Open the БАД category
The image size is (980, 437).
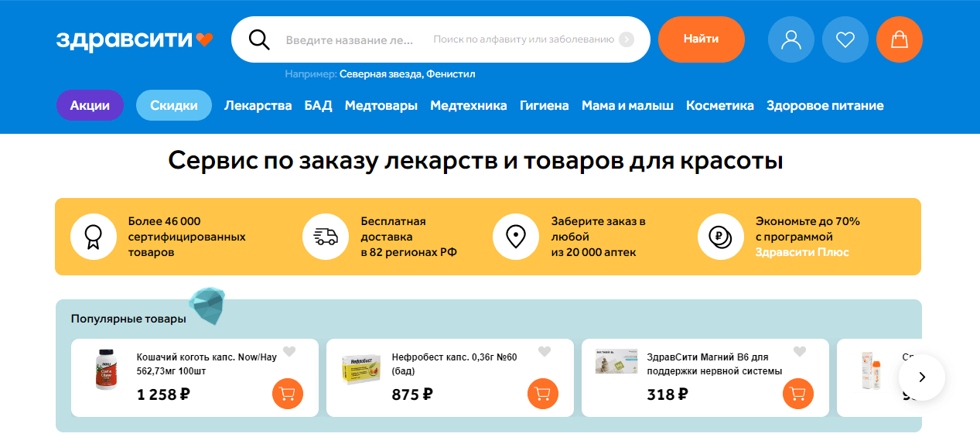pos(319,106)
